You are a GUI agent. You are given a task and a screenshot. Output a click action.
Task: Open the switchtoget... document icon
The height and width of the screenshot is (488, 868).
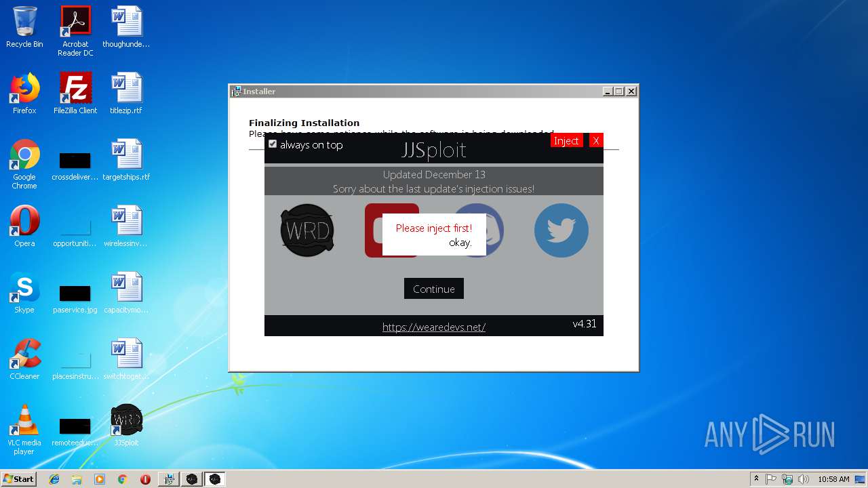(x=126, y=360)
